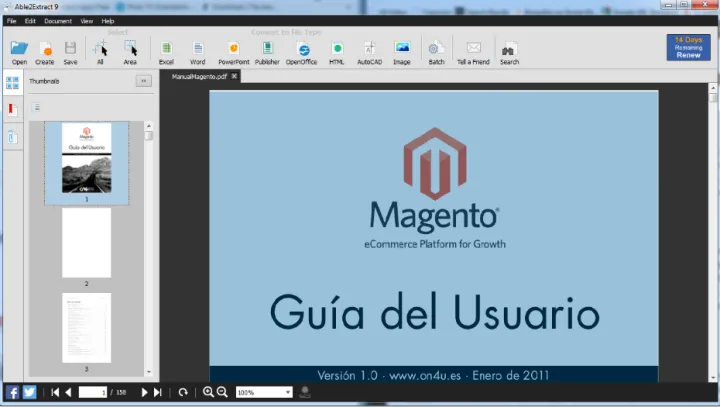720x407 pixels.
Task: Use the Select Area tool
Action: (x=130, y=51)
